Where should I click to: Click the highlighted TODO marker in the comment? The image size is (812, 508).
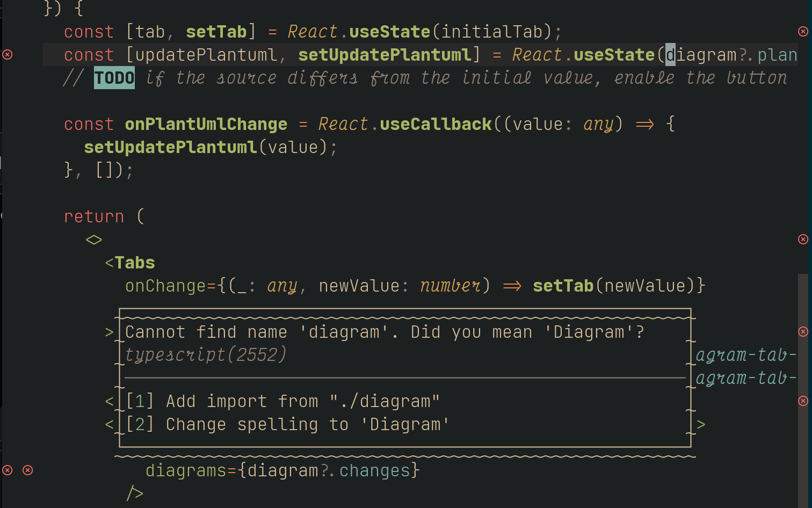tap(114, 77)
